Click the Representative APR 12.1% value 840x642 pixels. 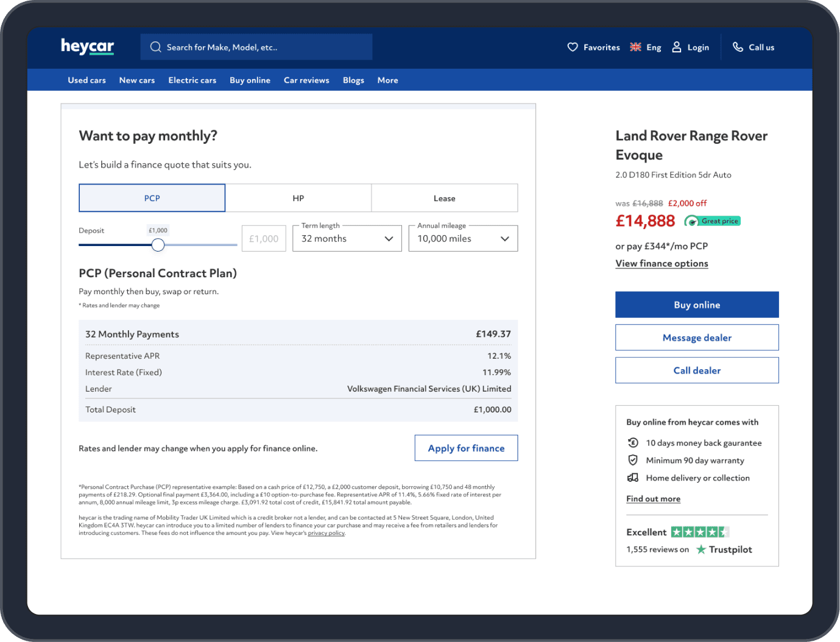pos(499,356)
